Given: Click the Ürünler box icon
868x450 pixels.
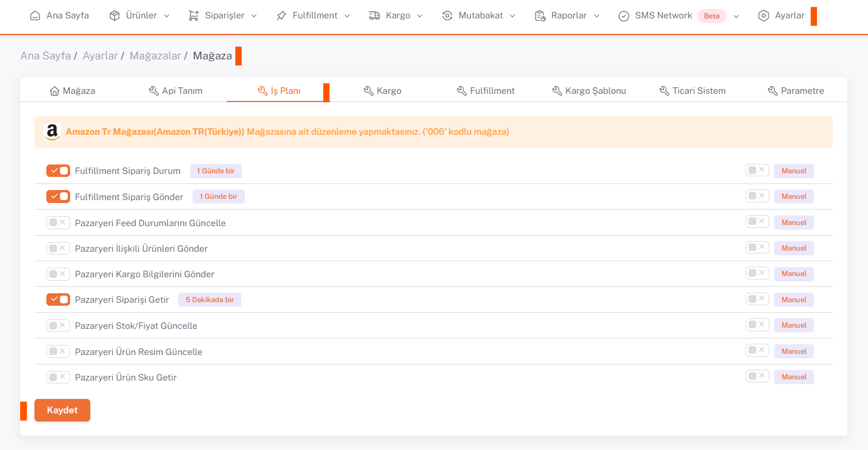Looking at the screenshot, I should (x=115, y=16).
